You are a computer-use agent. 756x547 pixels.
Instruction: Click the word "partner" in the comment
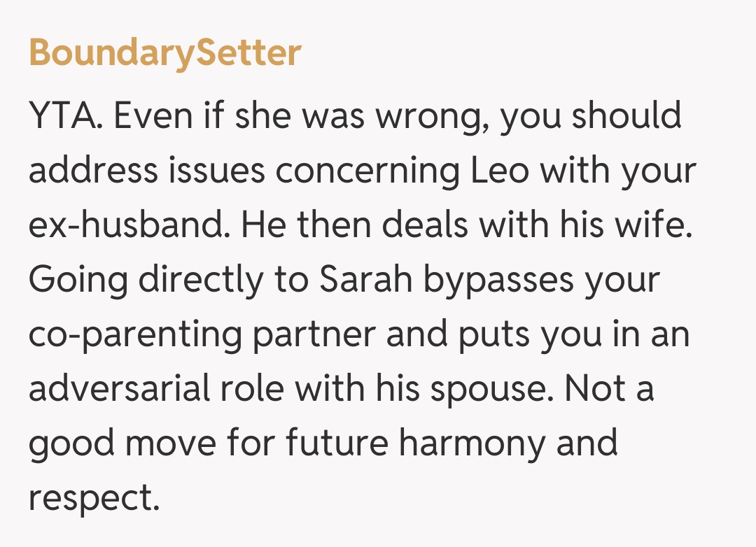click(x=314, y=335)
